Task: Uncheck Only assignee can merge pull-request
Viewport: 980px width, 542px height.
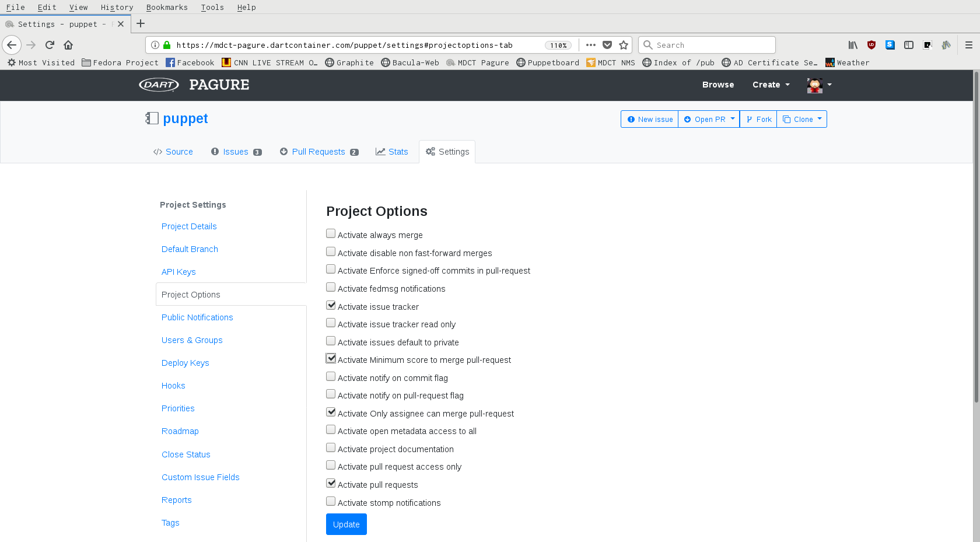Action: tap(331, 412)
